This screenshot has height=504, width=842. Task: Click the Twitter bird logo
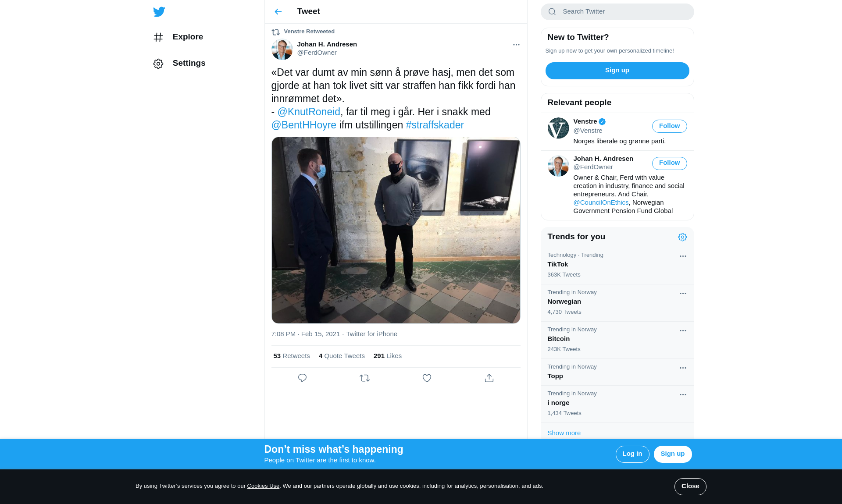159,12
